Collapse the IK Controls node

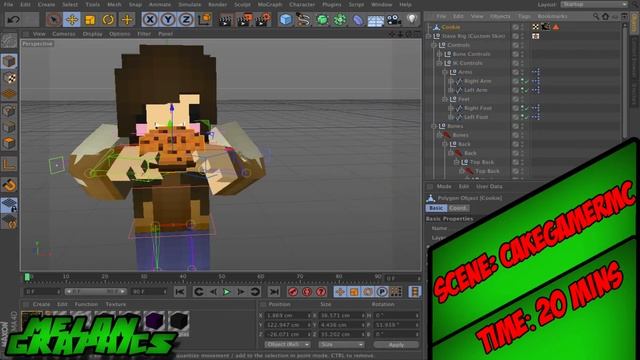click(x=439, y=63)
